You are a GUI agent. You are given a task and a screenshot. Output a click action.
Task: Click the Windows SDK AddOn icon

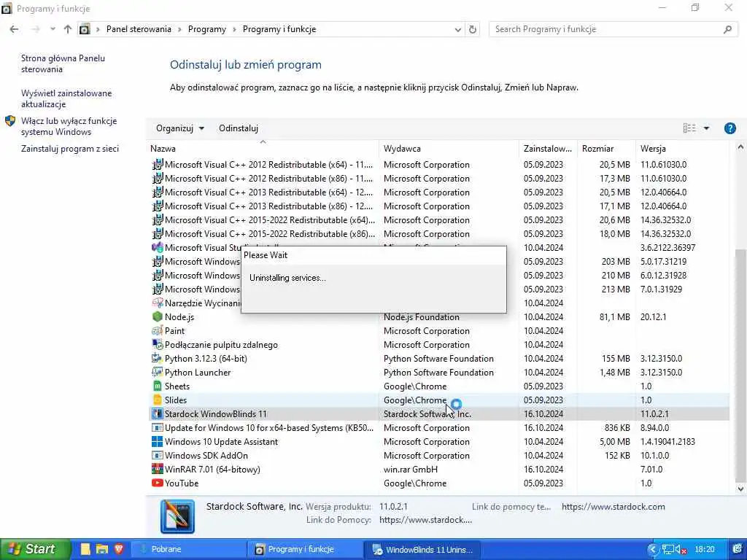coord(158,455)
